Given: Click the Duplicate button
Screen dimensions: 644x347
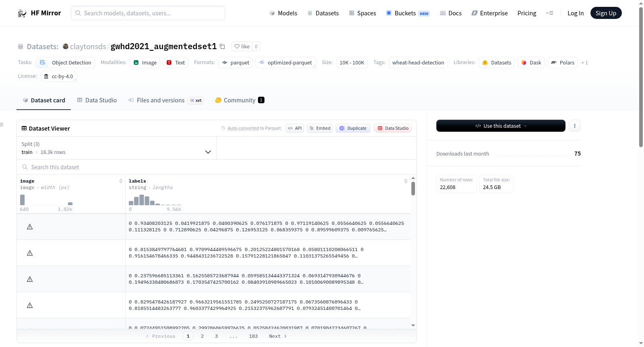Looking at the screenshot, I should coord(353,128).
